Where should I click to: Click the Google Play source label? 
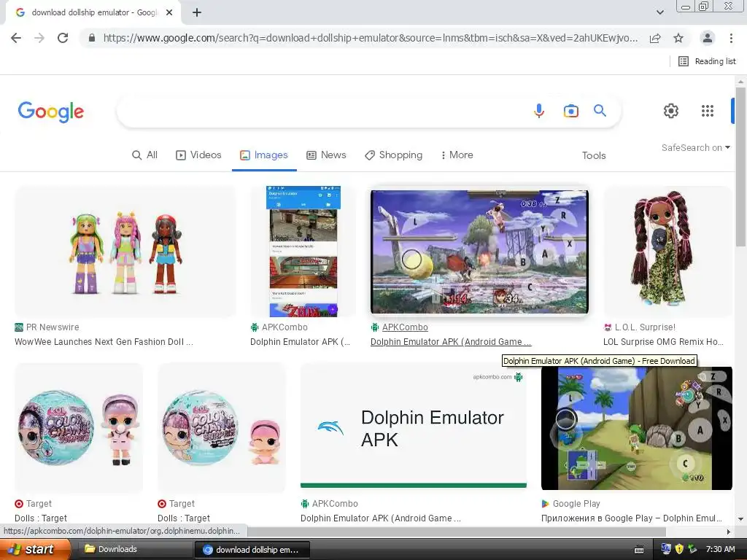[x=576, y=503]
